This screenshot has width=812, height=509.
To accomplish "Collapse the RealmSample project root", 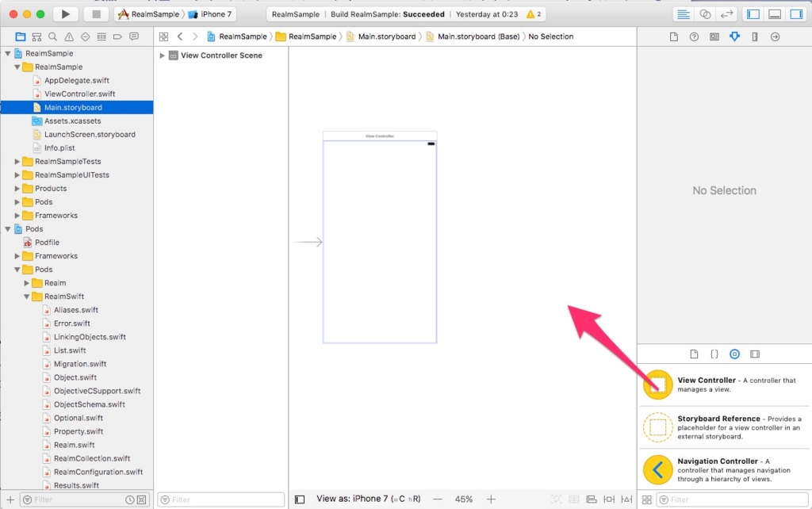I will (x=8, y=53).
